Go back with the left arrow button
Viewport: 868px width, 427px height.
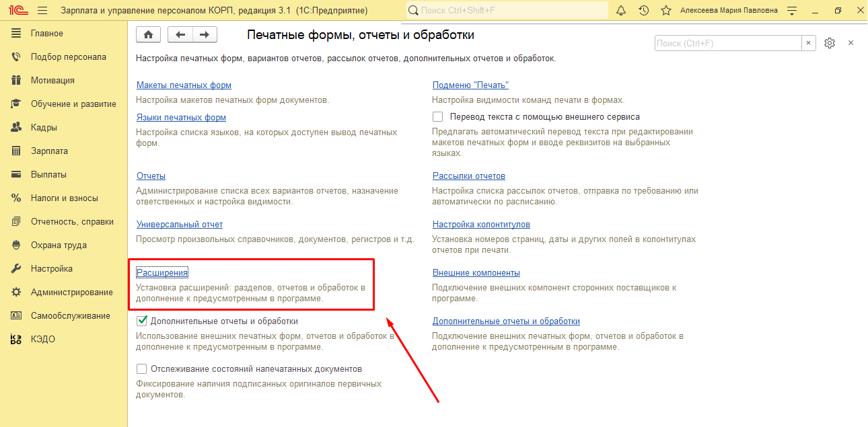tap(180, 35)
